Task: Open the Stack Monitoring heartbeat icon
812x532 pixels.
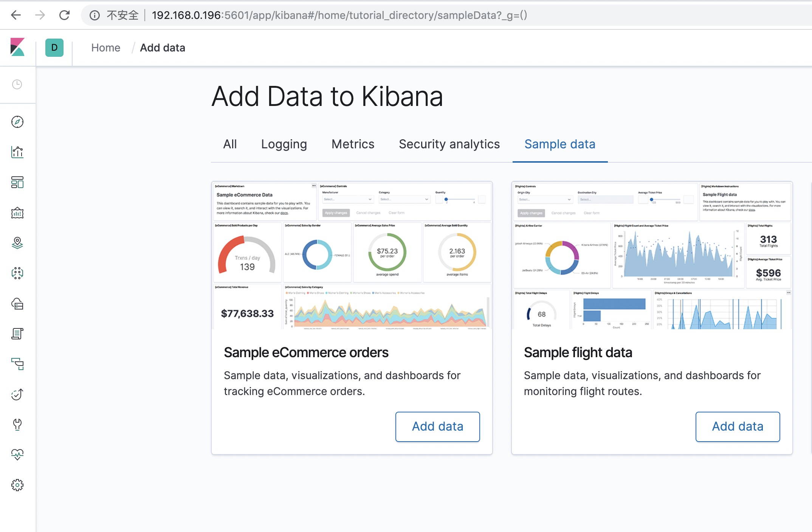Action: point(17,454)
